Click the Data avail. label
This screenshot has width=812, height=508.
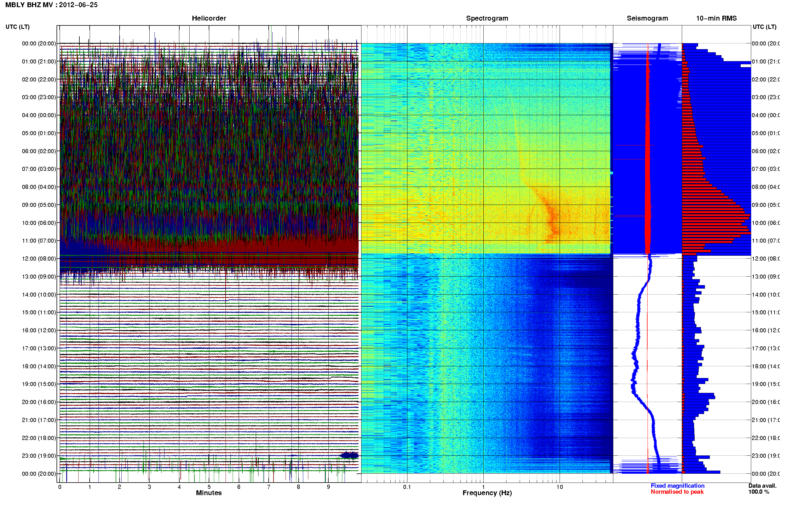tap(762, 486)
